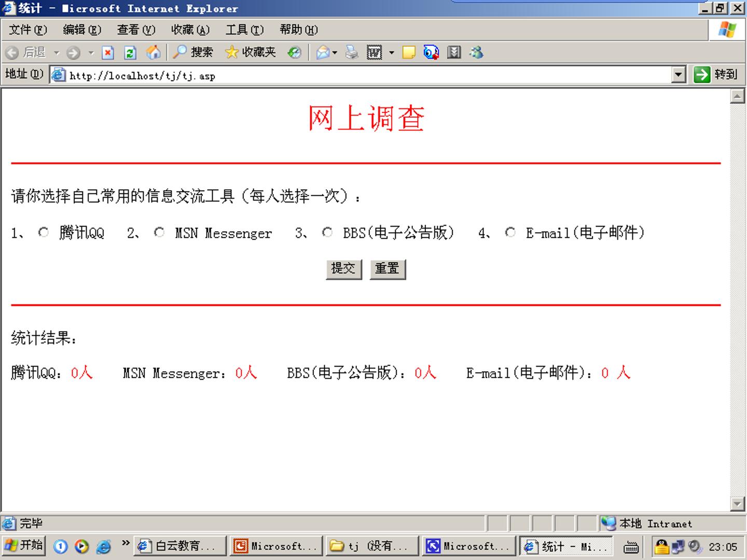The height and width of the screenshot is (560, 747).
Task: Open the Mail icon dropdown arrow
Action: coord(335,53)
